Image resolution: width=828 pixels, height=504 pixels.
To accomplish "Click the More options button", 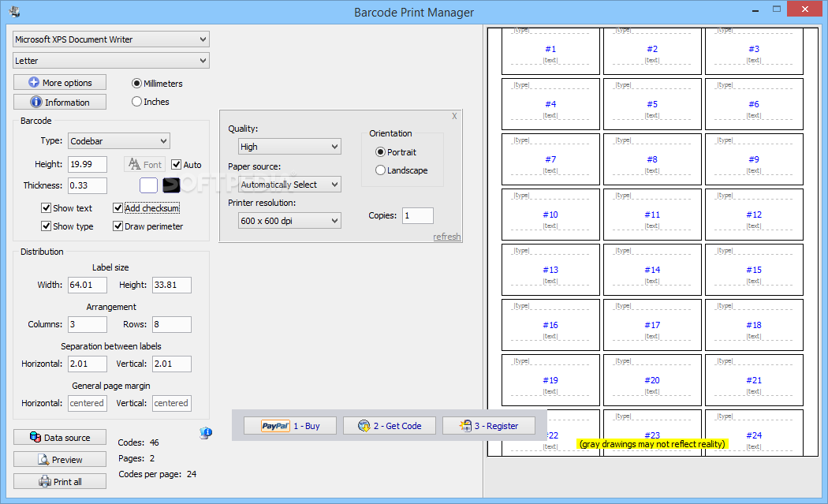I will click(x=60, y=82).
